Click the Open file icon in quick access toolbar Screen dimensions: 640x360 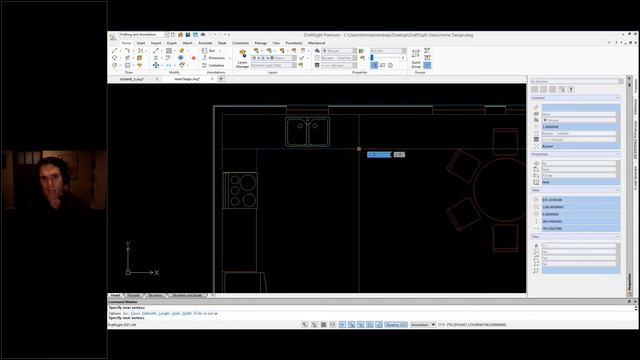point(180,35)
